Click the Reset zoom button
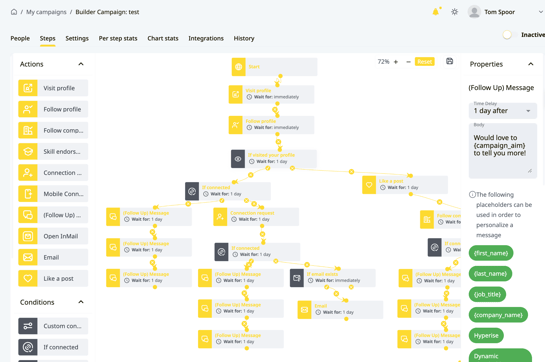The image size is (545, 362). (425, 62)
